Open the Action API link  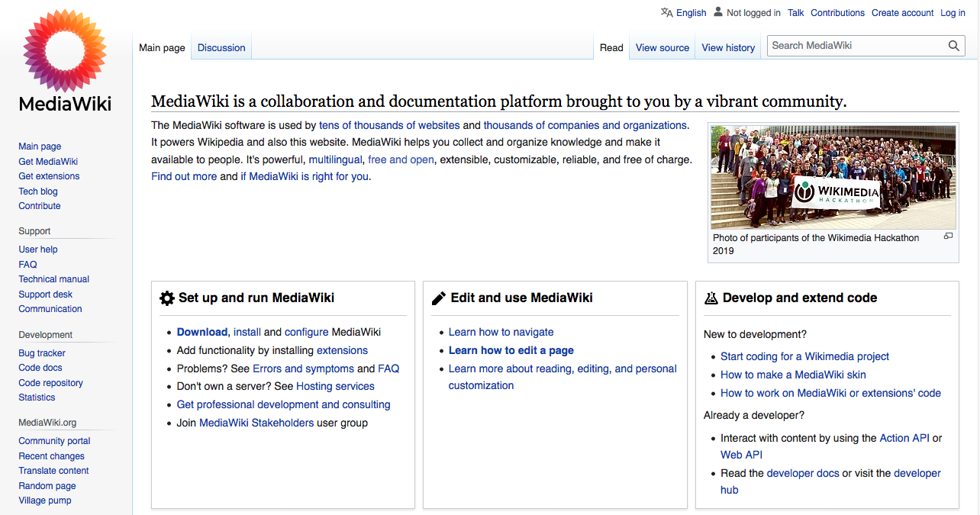click(x=904, y=438)
